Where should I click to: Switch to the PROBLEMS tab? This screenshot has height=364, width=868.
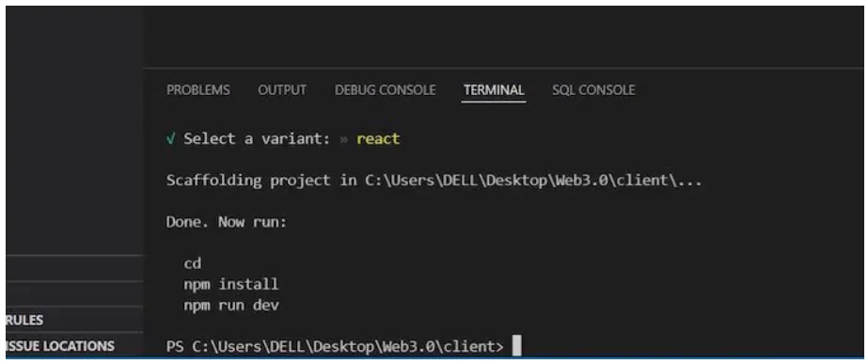[x=198, y=89]
